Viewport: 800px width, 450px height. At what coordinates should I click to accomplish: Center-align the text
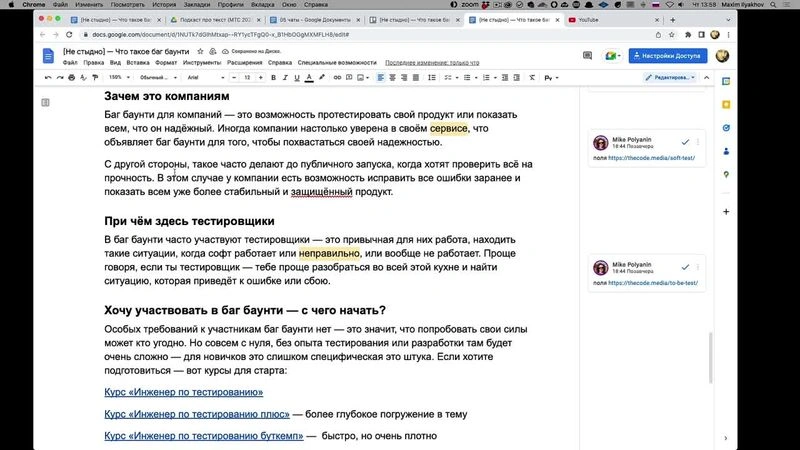[x=392, y=78]
